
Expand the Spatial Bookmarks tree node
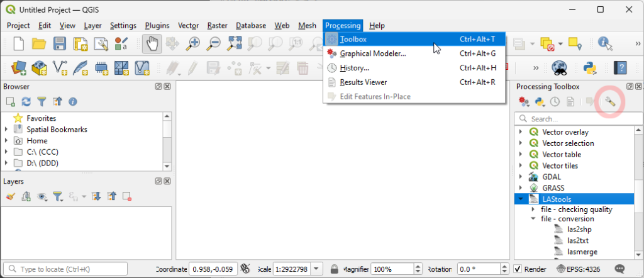point(6,130)
